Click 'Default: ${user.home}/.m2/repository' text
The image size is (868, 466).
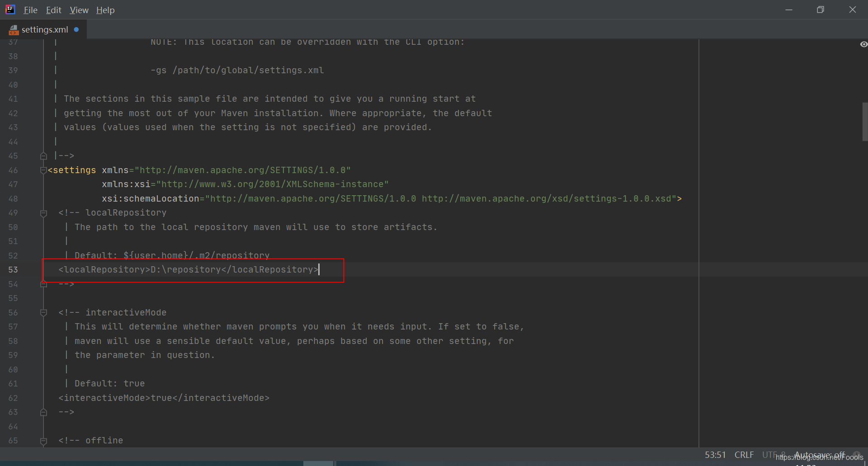pos(172,256)
